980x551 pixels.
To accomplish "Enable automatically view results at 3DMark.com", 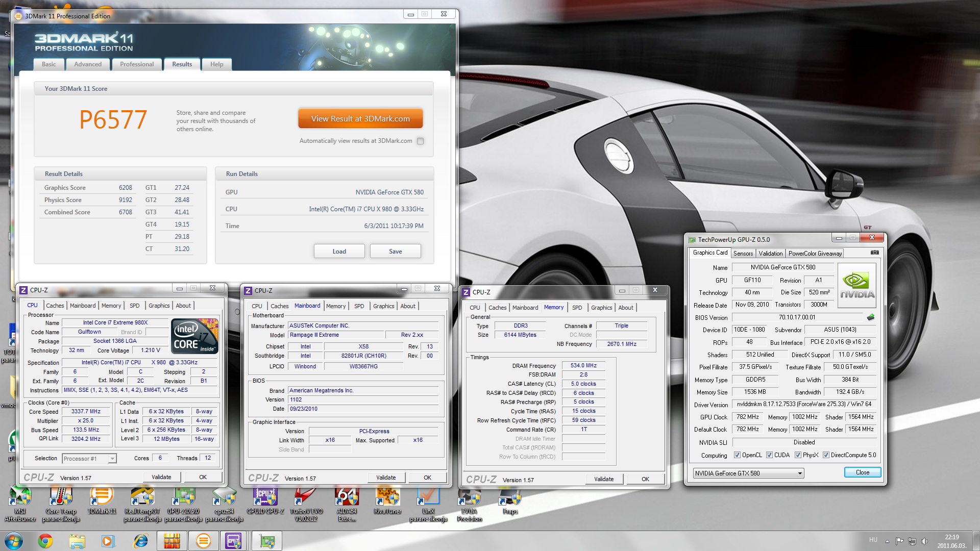I will point(420,141).
